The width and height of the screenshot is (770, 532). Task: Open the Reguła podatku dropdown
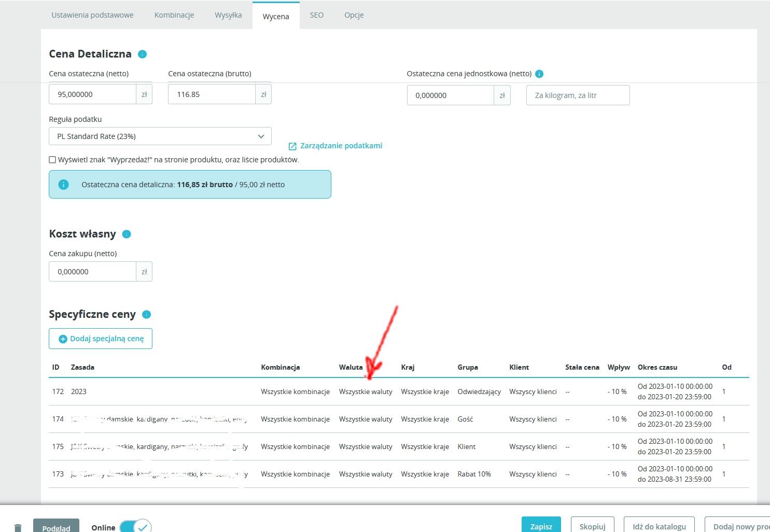point(160,136)
